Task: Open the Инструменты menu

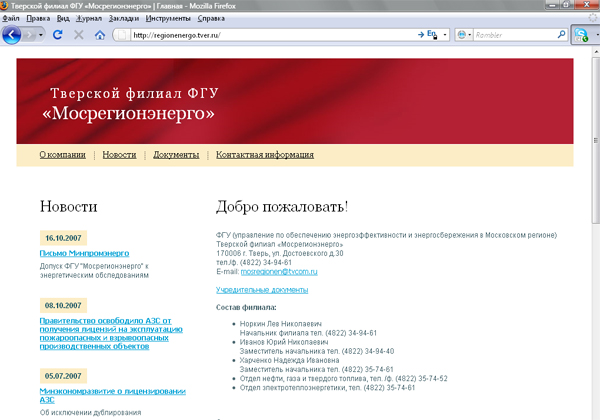Action: tap(168, 18)
